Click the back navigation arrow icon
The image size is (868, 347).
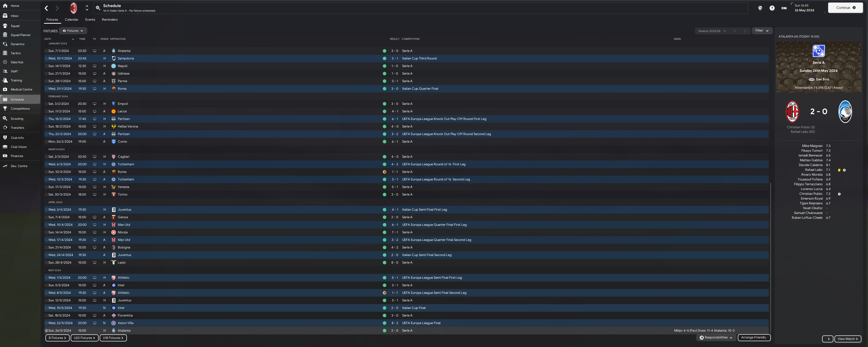[46, 8]
